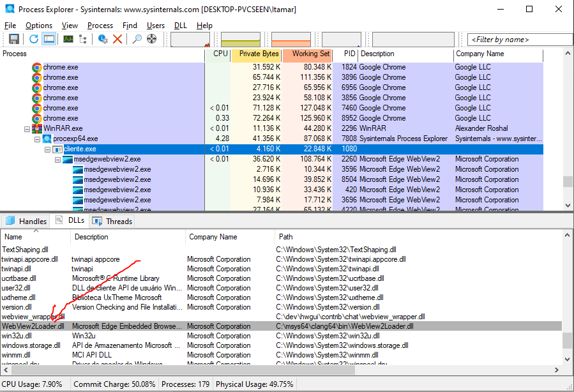Screen dimensions: 574x392
Task: Open the View menu
Action: point(70,26)
